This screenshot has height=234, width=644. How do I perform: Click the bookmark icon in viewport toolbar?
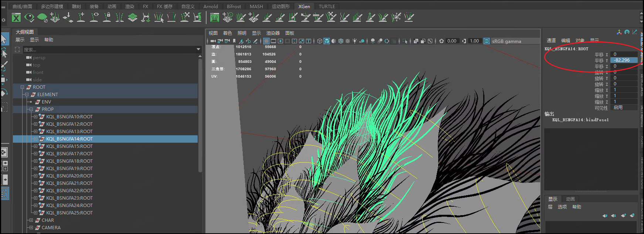click(234, 41)
